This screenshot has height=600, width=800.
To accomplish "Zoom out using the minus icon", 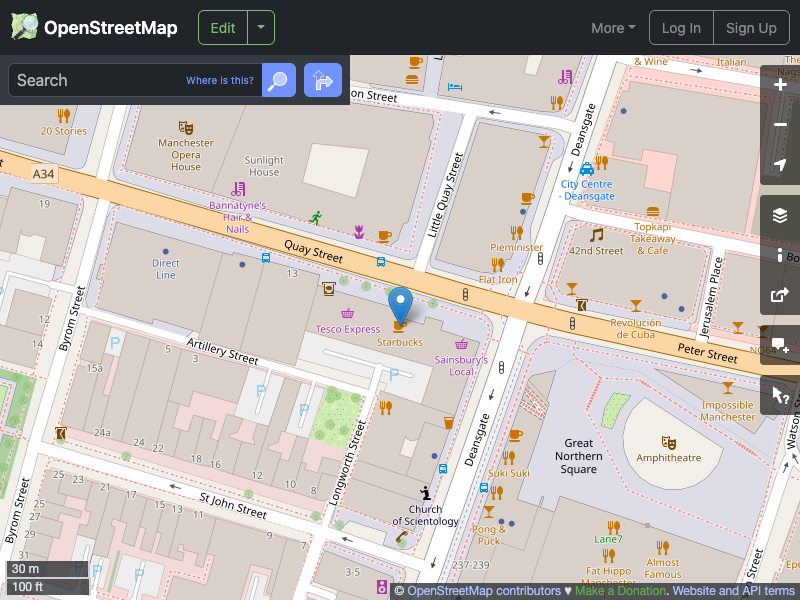I will point(778,125).
